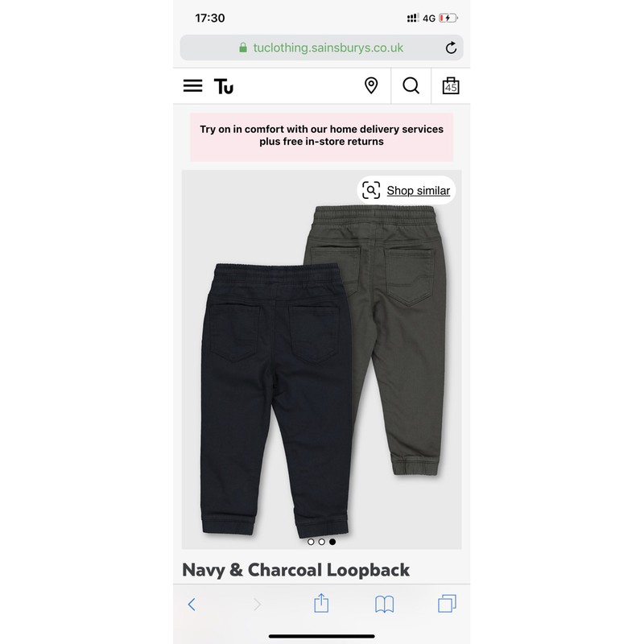Click the Shop similar link
644x644 pixels.
click(x=418, y=191)
